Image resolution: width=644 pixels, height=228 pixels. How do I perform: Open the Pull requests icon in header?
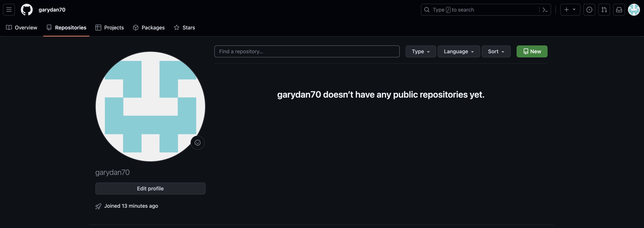pos(604,10)
